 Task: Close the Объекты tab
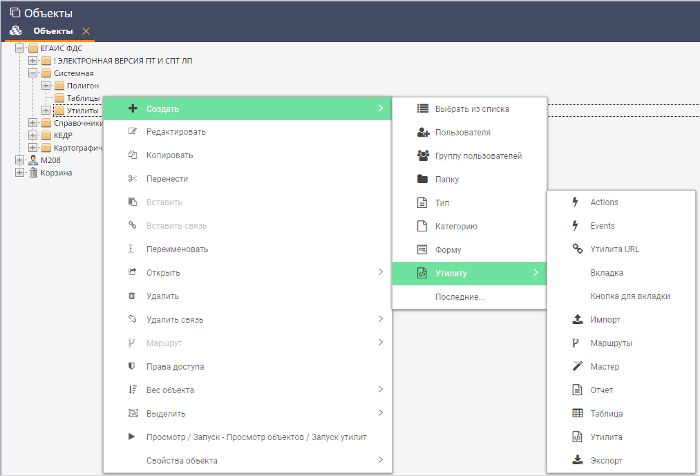point(86,31)
